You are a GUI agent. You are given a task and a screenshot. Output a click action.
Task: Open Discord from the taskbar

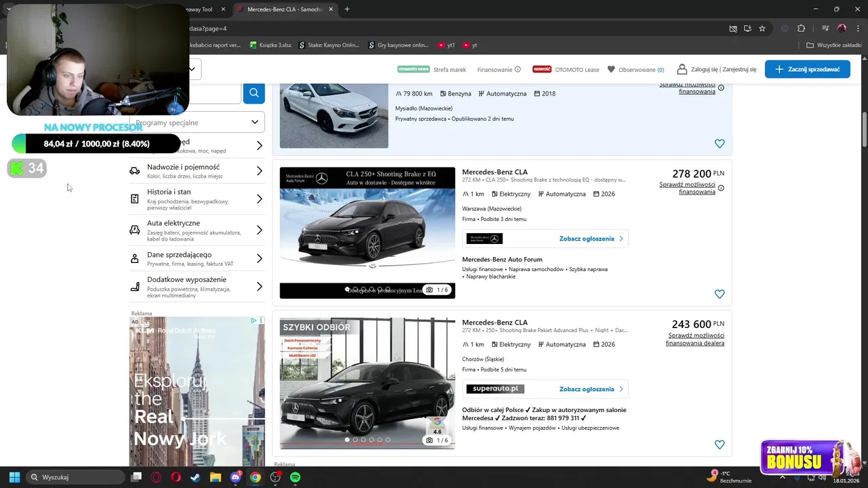pyautogui.click(x=235, y=477)
